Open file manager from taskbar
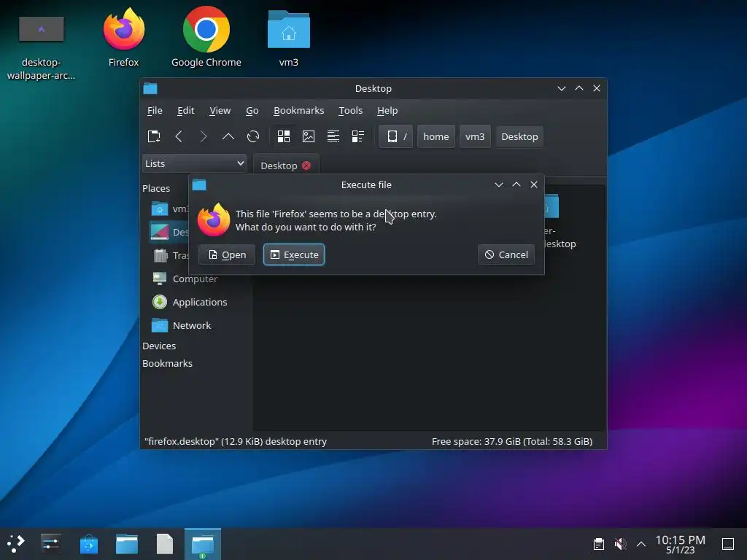This screenshot has height=560, width=747. tap(127, 544)
